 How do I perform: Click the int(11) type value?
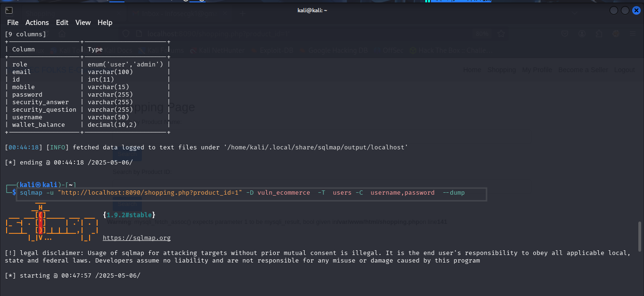pos(101,79)
